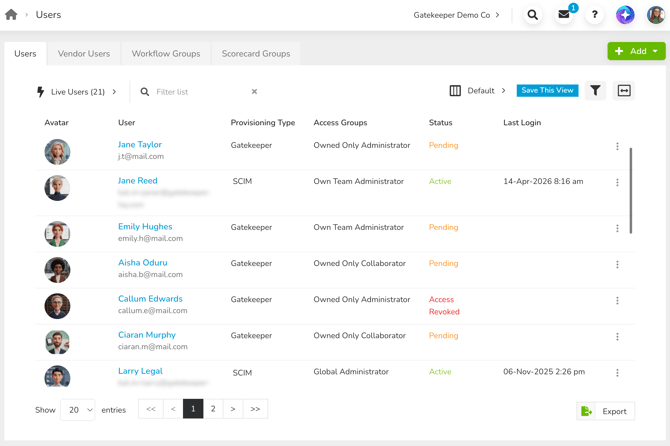Open row menu for Jane Taylor
This screenshot has height=446, width=670.
pos(617,146)
